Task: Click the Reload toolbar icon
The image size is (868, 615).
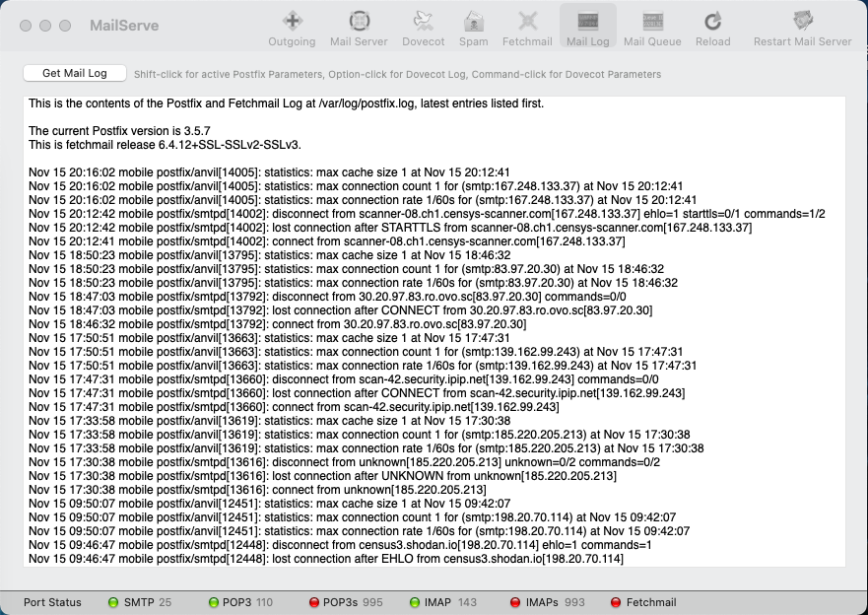Action: pyautogui.click(x=712, y=28)
